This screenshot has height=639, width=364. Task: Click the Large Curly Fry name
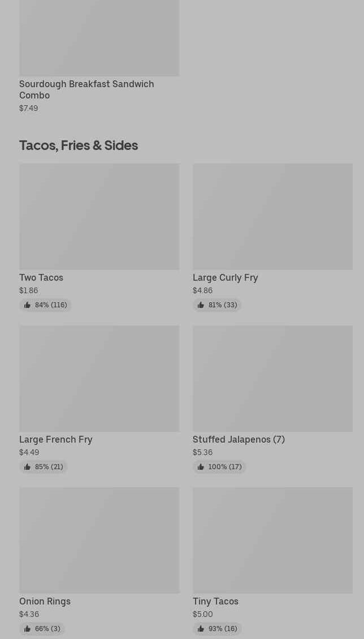click(225, 277)
